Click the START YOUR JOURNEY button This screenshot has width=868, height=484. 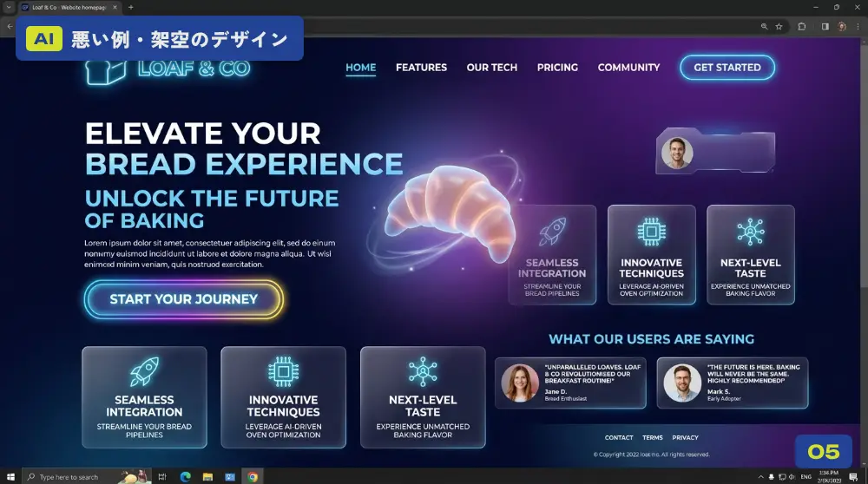pos(184,299)
